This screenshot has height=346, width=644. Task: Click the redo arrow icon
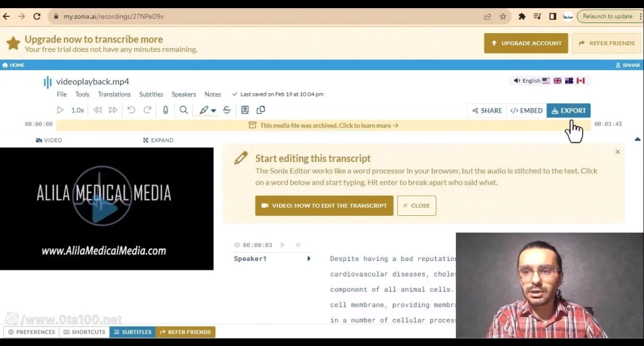pos(148,110)
